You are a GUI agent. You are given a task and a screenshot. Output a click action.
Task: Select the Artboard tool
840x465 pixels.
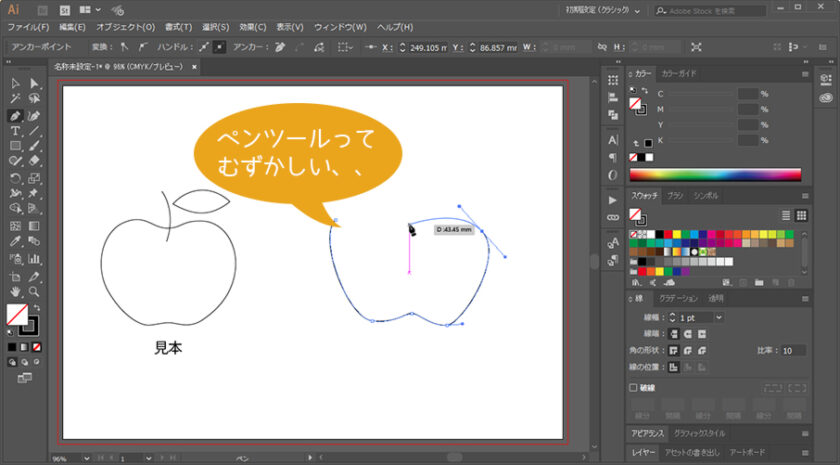(15, 276)
